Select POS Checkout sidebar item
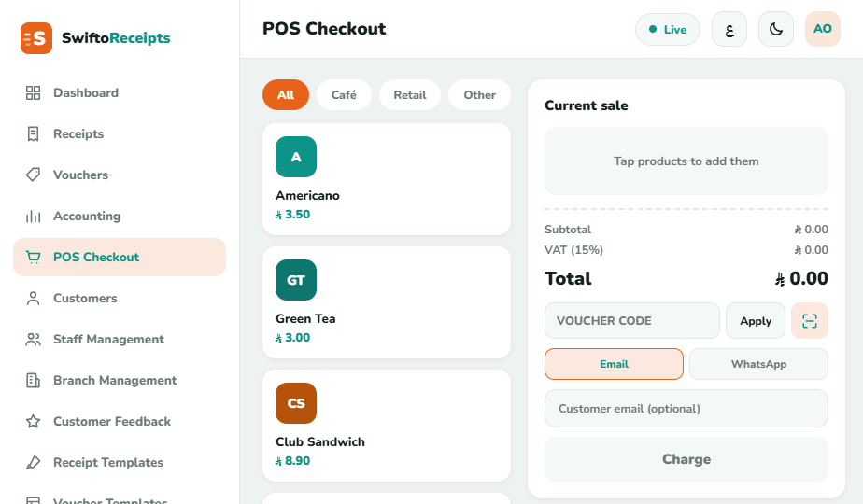This screenshot has width=863, height=504. tap(120, 257)
